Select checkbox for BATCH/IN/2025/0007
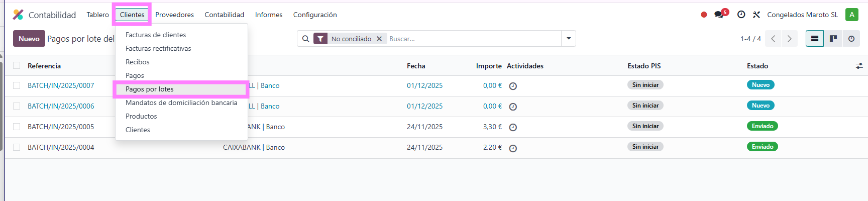Screen dimensions: 868x201 (x=17, y=85)
